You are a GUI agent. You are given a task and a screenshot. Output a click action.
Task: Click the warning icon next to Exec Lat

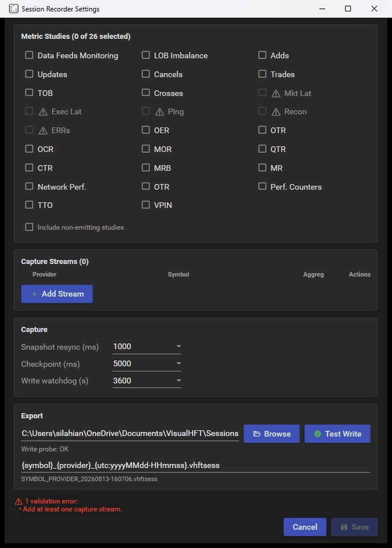click(x=43, y=112)
